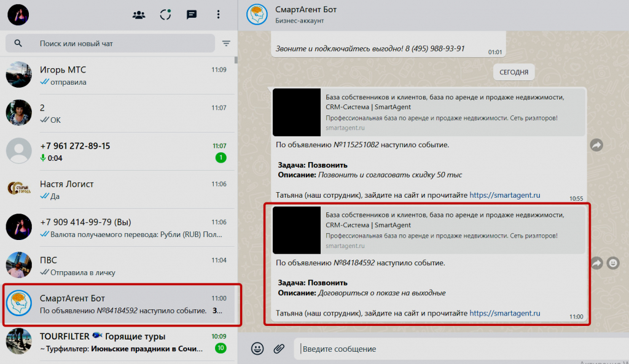Open your profile avatar in the sidebar header

[x=18, y=15]
